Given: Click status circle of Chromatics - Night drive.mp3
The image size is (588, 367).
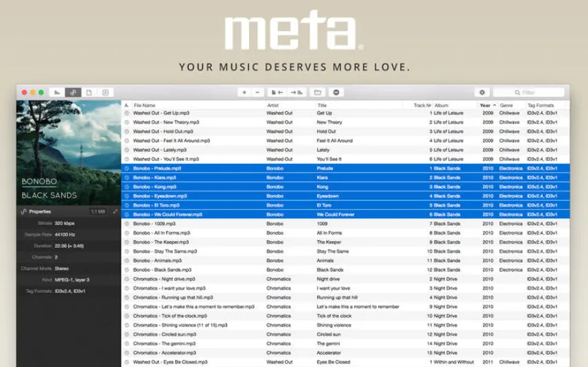Looking at the screenshot, I should (x=127, y=279).
